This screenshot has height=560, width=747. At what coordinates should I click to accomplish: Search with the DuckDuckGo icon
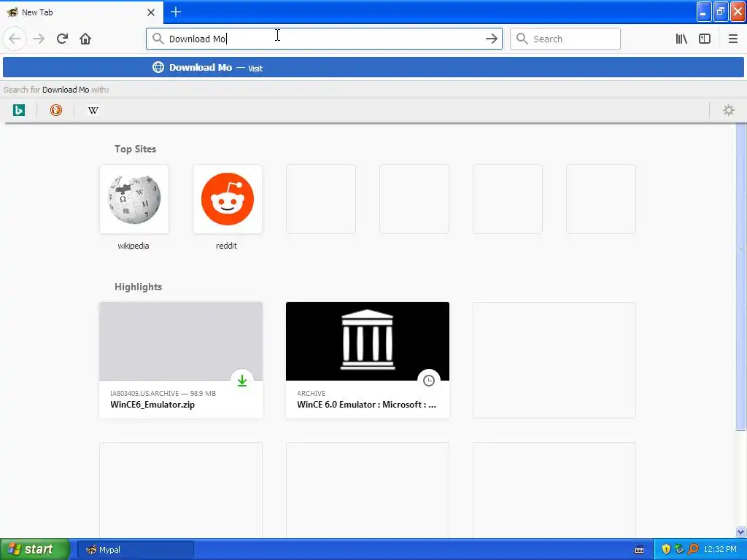point(55,111)
